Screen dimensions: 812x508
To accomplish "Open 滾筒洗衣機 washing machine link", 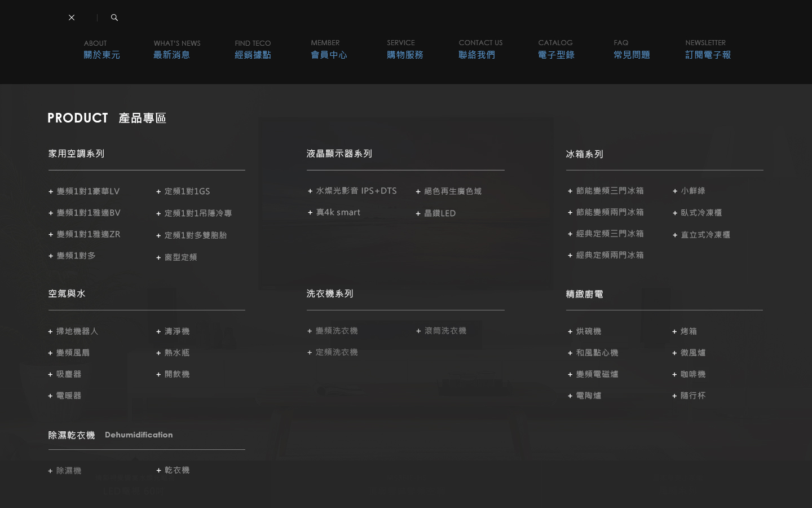I will point(445,331).
